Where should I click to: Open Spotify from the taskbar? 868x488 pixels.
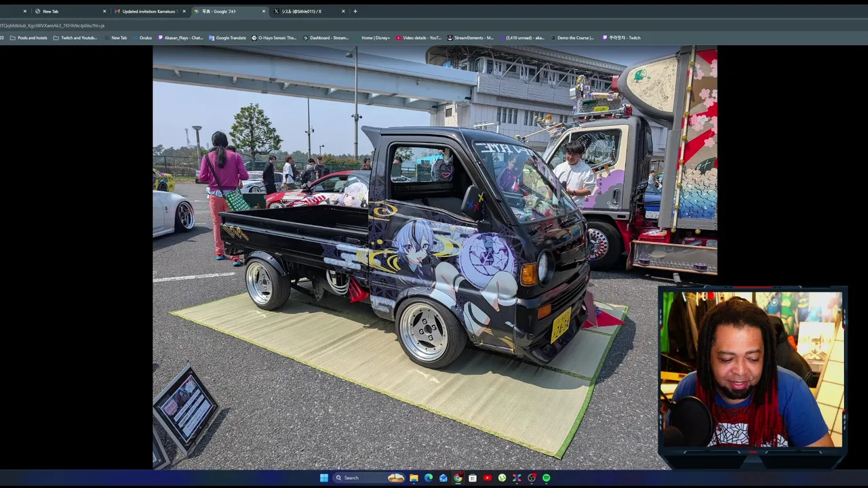pos(546,478)
